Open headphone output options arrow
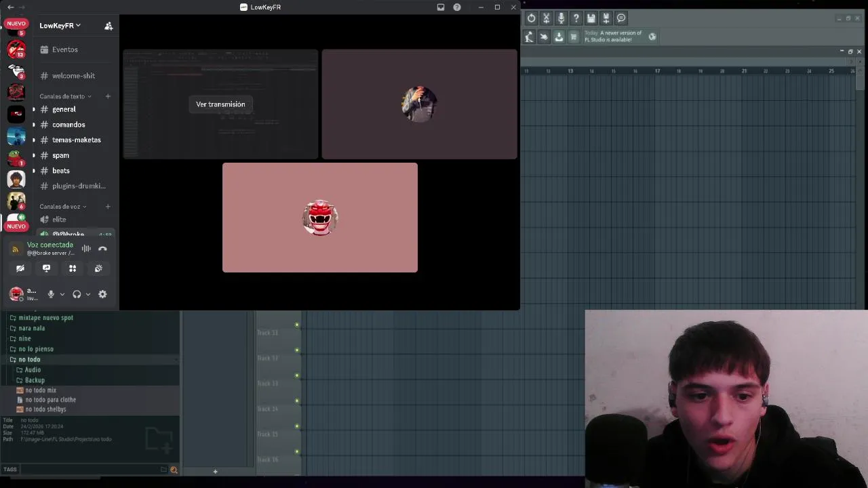 point(87,294)
